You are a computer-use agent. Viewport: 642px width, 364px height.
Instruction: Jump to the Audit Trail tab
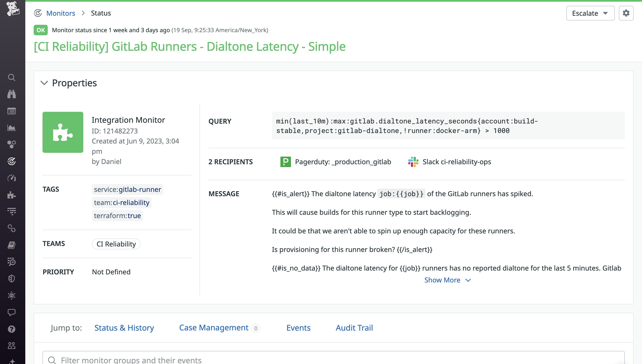pyautogui.click(x=354, y=328)
